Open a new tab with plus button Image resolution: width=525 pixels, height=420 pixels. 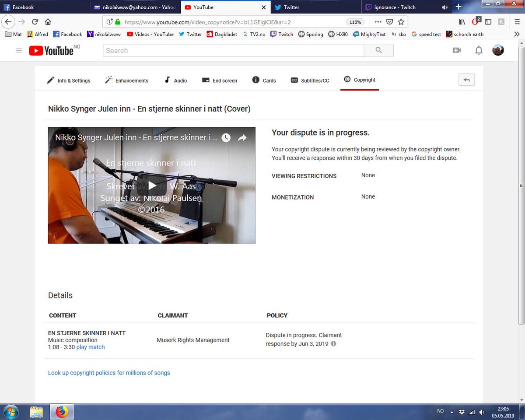(458, 7)
